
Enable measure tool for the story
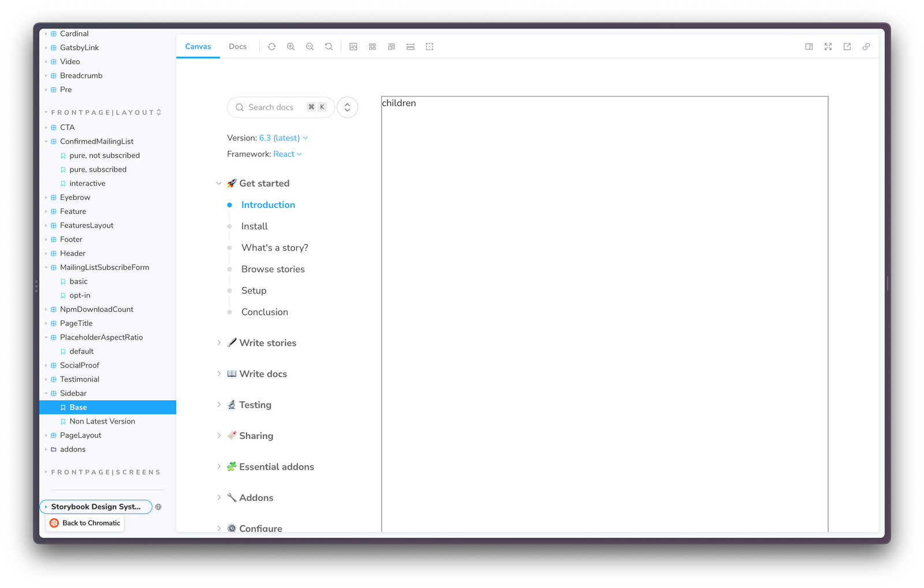(410, 46)
